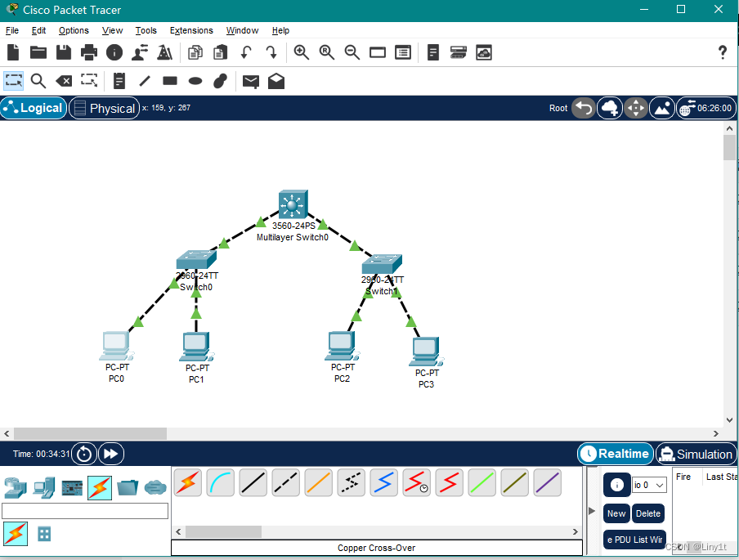Switch to Simulation mode
This screenshot has width=739, height=560.
tap(696, 454)
